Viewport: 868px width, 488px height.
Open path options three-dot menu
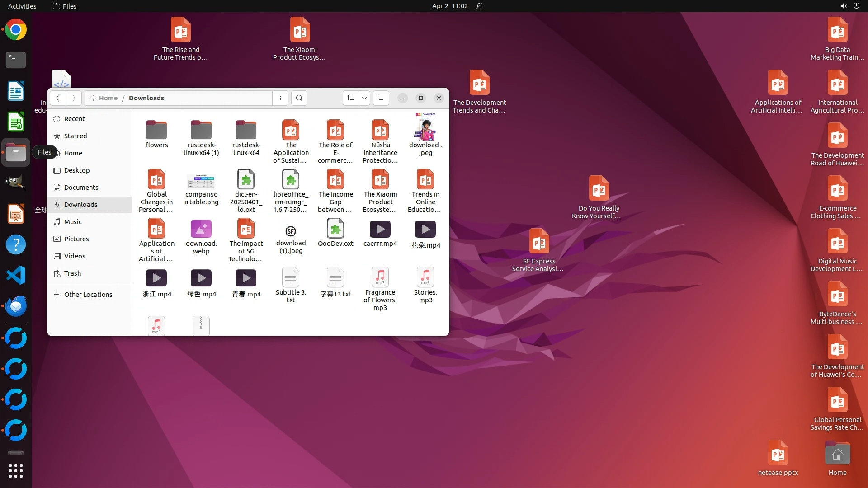(x=280, y=98)
